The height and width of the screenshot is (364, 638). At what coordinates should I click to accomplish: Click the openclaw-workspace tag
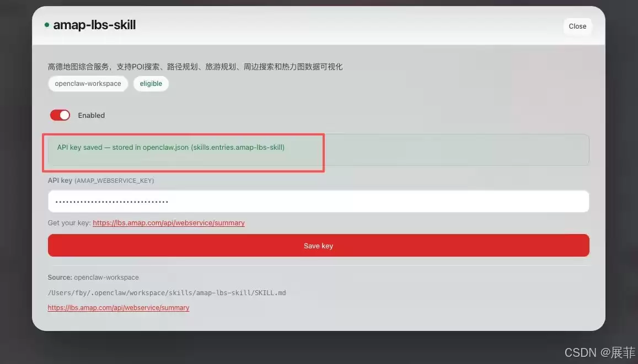[x=88, y=84]
